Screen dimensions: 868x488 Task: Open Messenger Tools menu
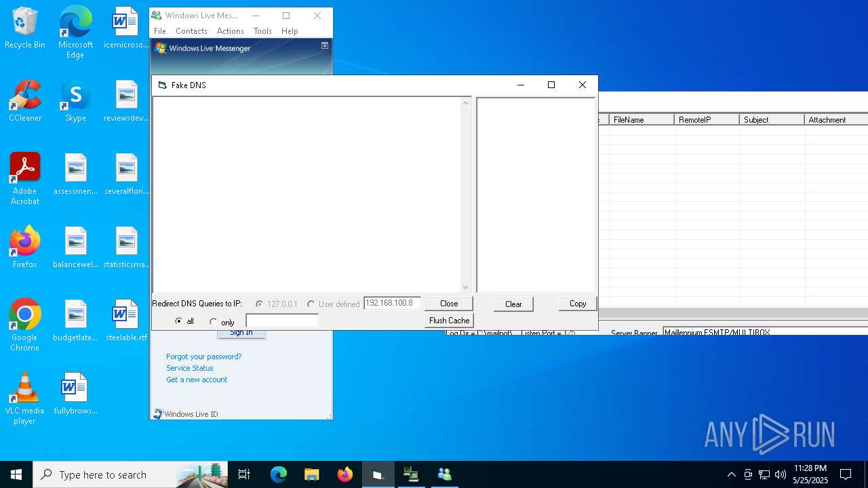(262, 31)
